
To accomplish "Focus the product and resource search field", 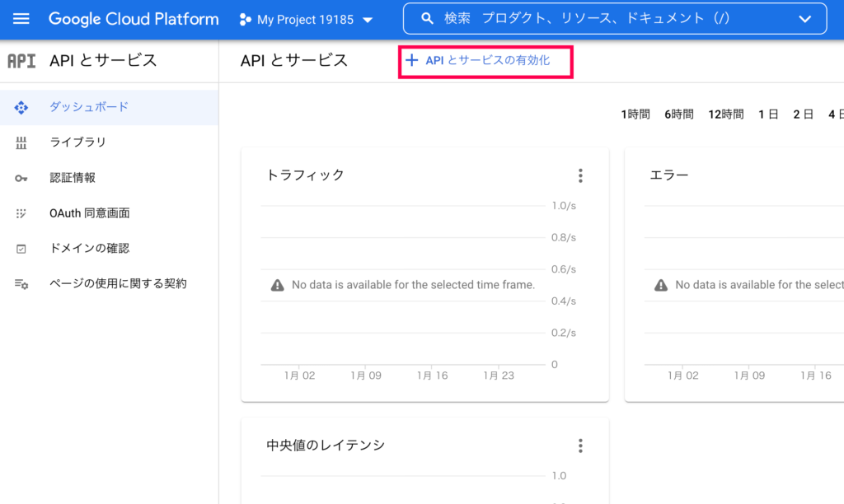I will coord(615,19).
